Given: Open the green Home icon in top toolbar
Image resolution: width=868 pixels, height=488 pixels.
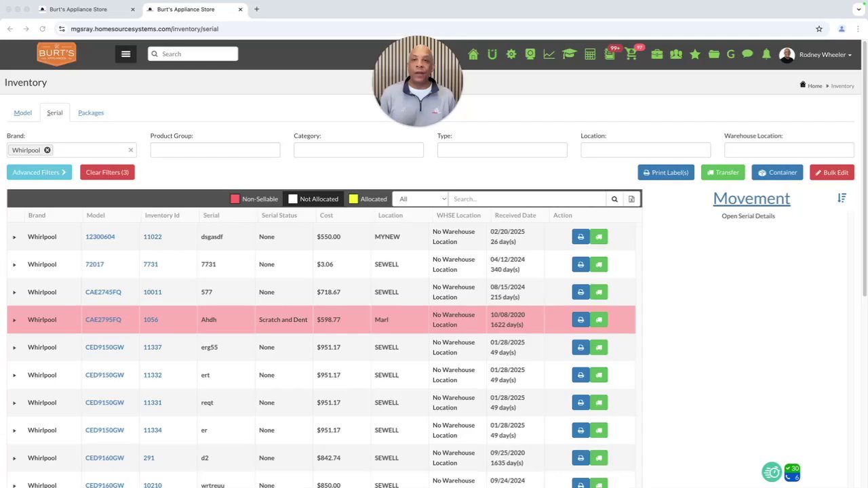Looking at the screenshot, I should (473, 54).
